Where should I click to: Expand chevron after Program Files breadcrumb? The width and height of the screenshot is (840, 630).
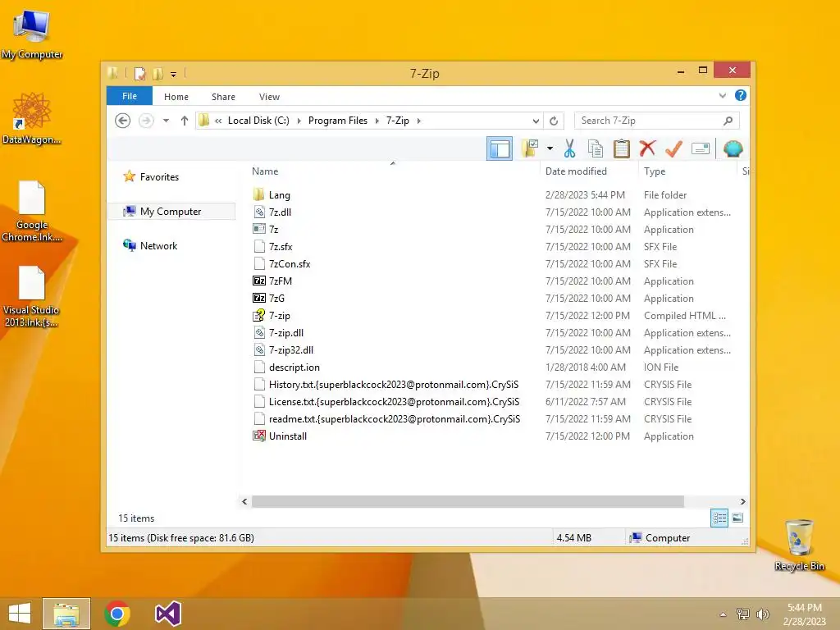377,121
